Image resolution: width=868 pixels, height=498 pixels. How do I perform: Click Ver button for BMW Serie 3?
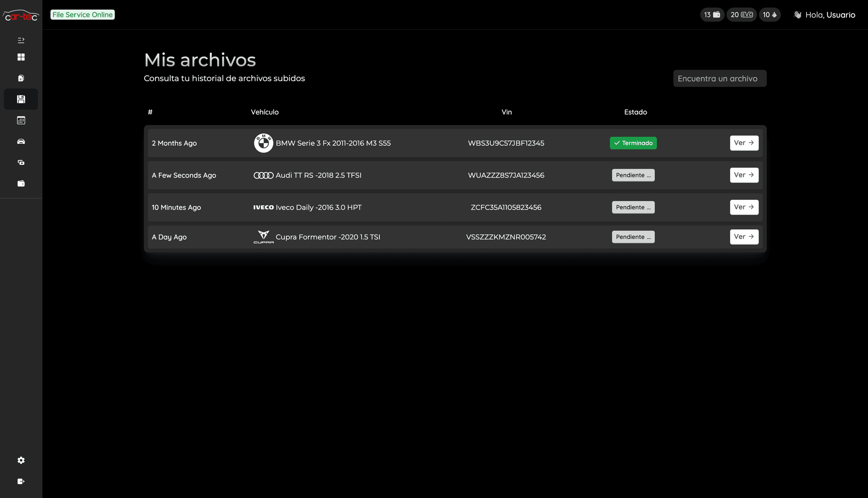744,143
